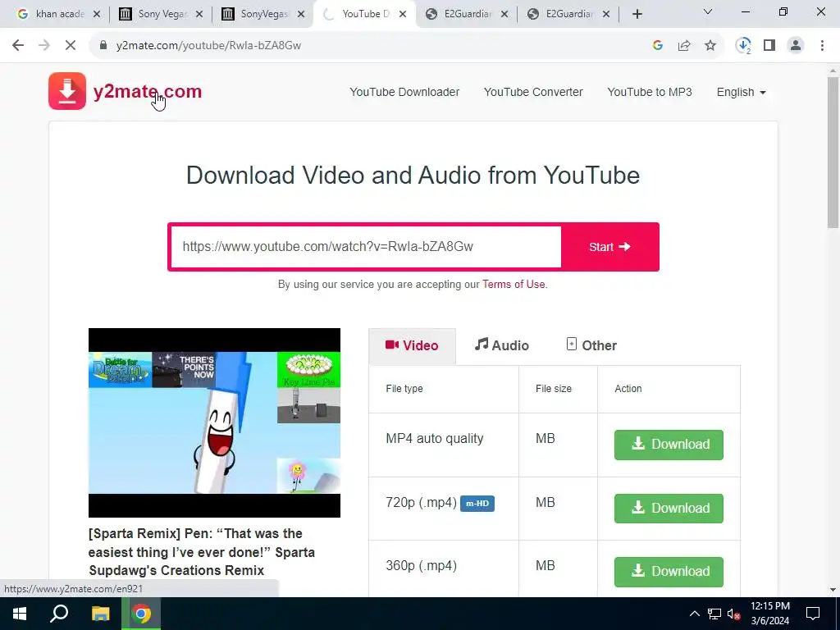Viewport: 840px width, 630px height.
Task: Close the first Sony Vegas tab
Action: (x=199, y=14)
